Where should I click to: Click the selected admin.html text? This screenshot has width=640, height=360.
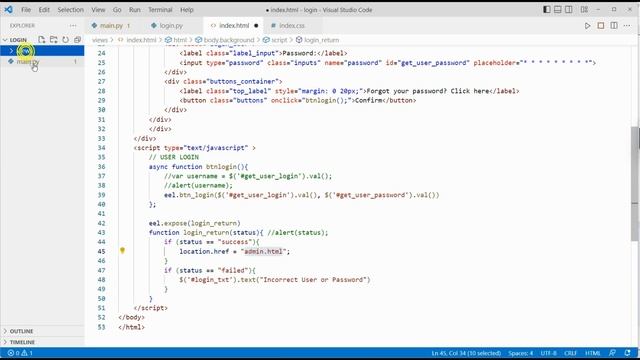pyautogui.click(x=263, y=251)
